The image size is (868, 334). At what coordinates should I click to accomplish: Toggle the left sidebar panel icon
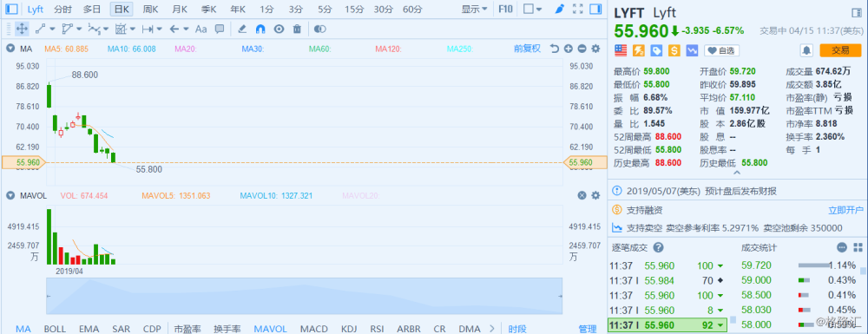coord(11,9)
